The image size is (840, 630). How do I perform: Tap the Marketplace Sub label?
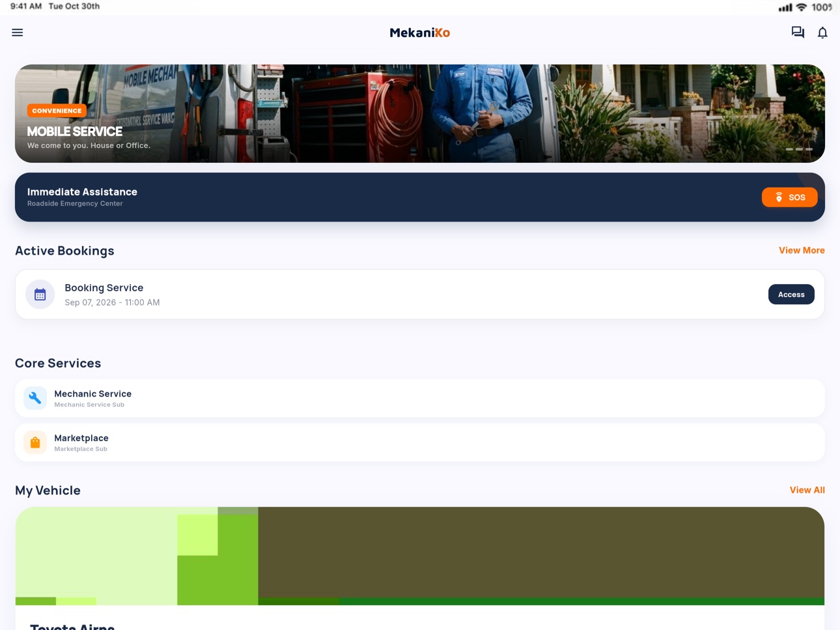[x=81, y=449]
